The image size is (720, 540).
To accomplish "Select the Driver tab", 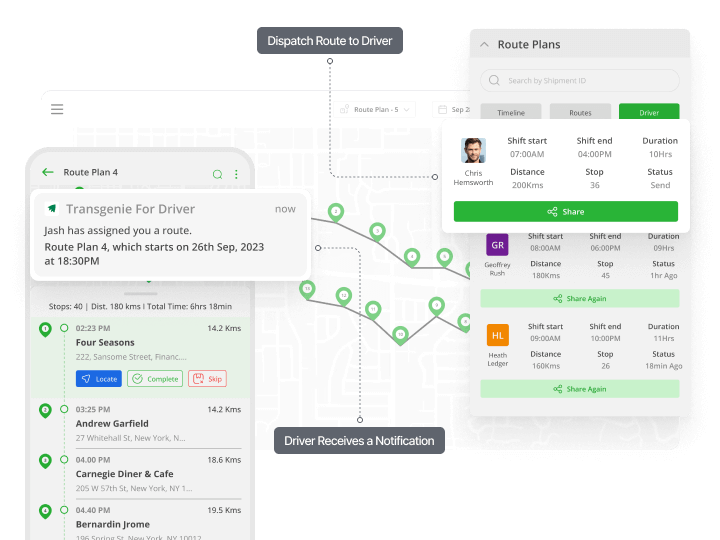I will pyautogui.click(x=649, y=112).
